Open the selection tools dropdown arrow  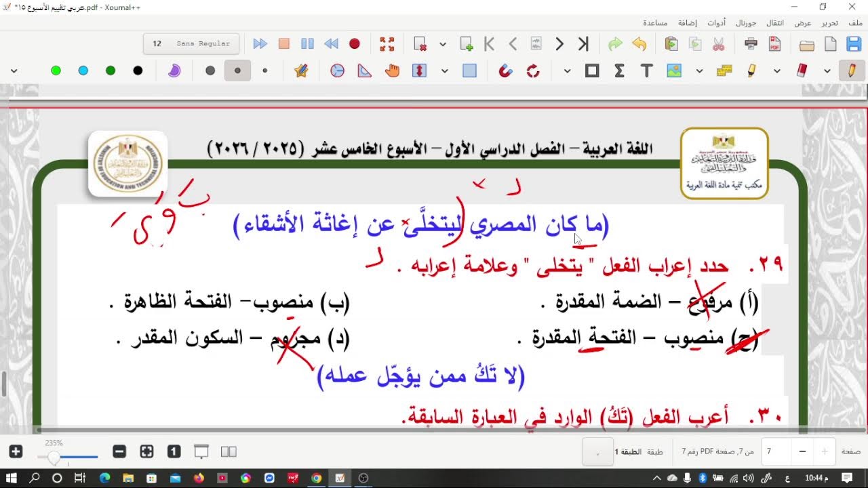point(444,70)
